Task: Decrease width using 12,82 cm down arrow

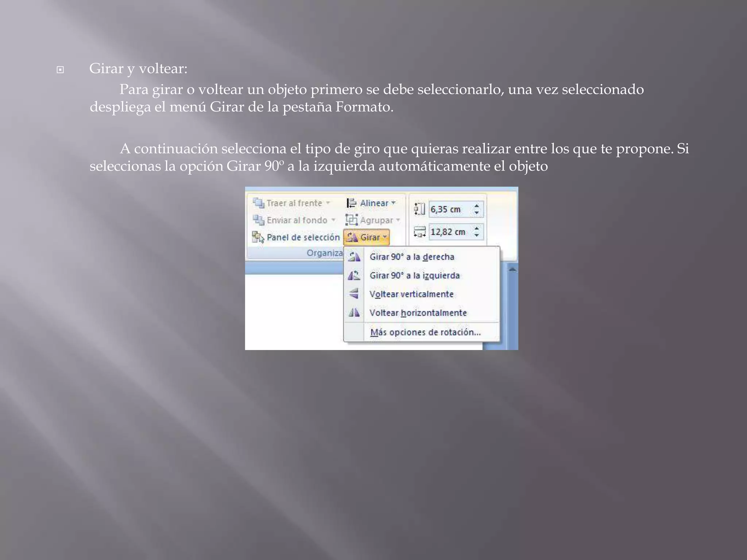Action: pos(476,235)
